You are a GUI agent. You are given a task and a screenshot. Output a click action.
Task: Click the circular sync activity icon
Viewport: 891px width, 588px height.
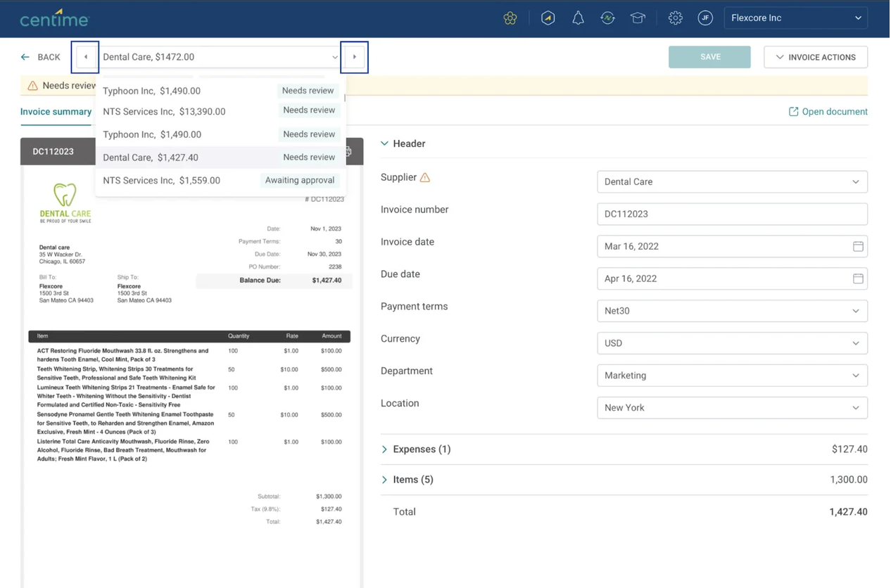tap(608, 18)
